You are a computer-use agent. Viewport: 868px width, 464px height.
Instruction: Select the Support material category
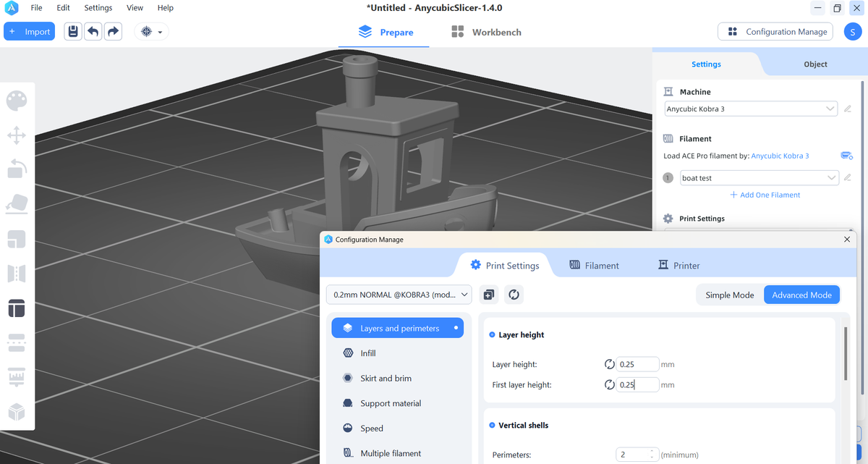pyautogui.click(x=397, y=403)
